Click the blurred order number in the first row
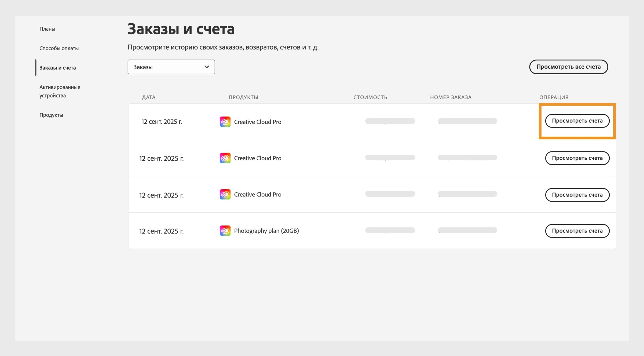The image size is (644, 356). tap(467, 121)
